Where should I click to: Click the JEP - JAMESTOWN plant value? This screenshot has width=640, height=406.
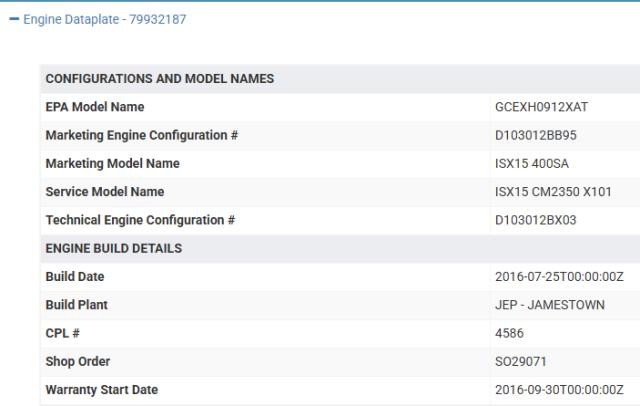(x=550, y=305)
